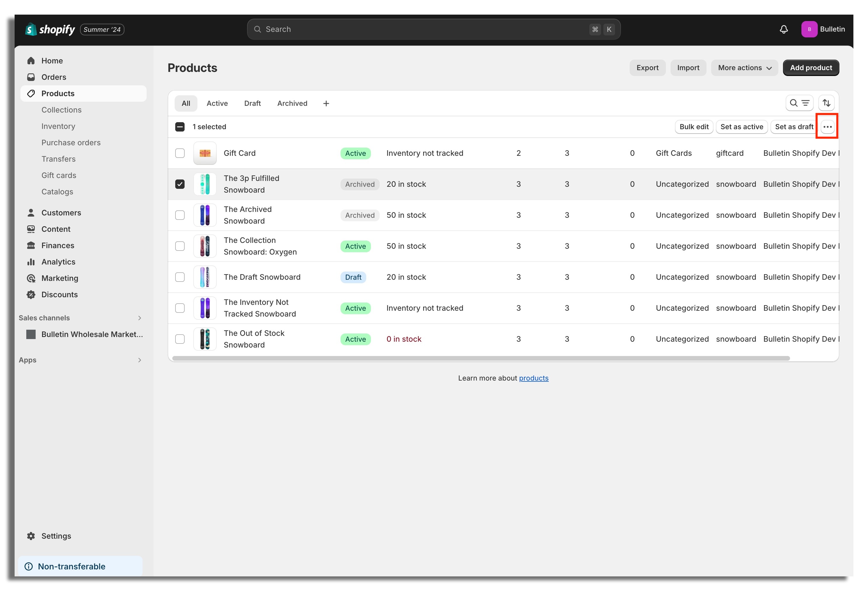Select The Collection Snowboard: Oxygen checkbox

coord(180,246)
